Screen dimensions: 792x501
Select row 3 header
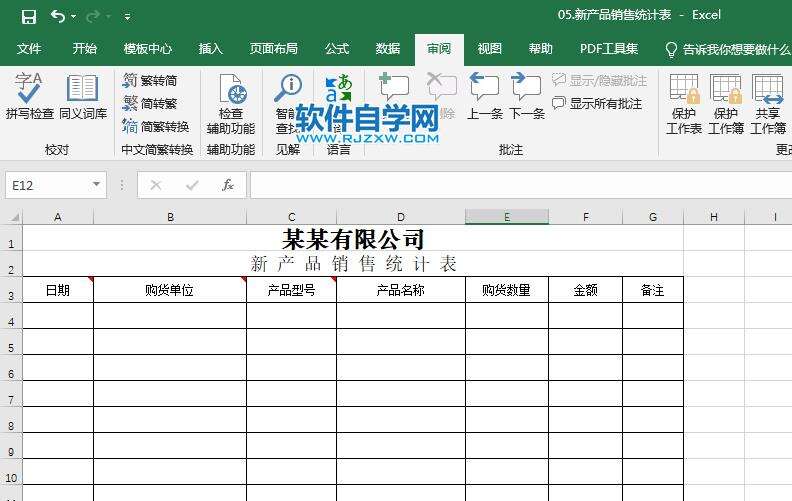(11, 290)
